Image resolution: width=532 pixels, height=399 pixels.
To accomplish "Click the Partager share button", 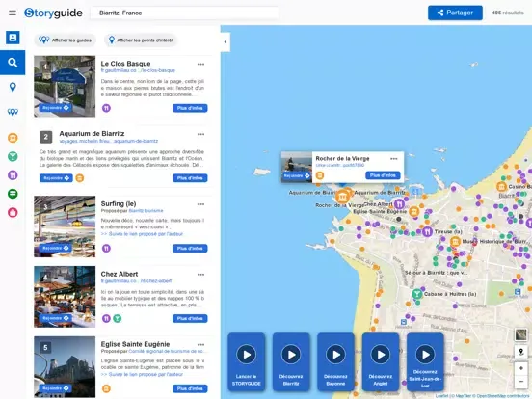I will 455,13.
